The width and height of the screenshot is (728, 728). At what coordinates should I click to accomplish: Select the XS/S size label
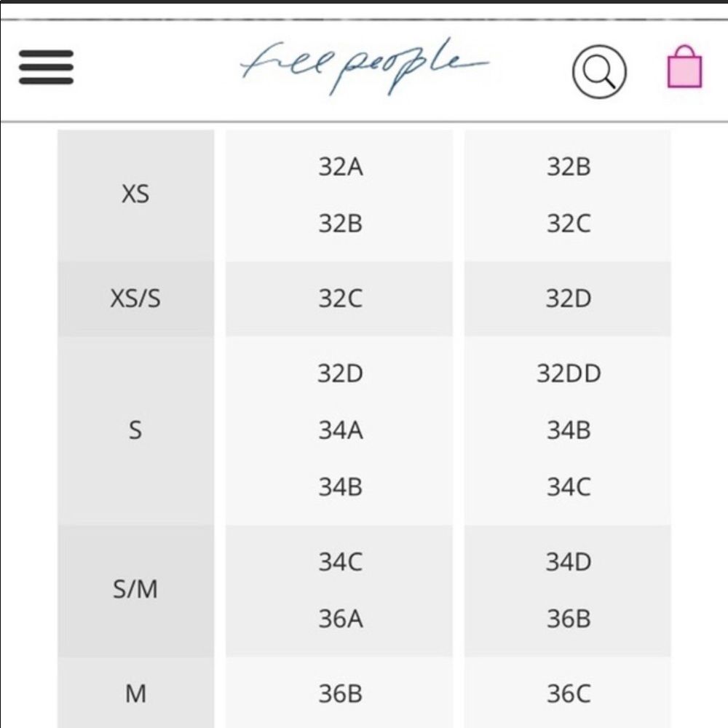point(135,298)
